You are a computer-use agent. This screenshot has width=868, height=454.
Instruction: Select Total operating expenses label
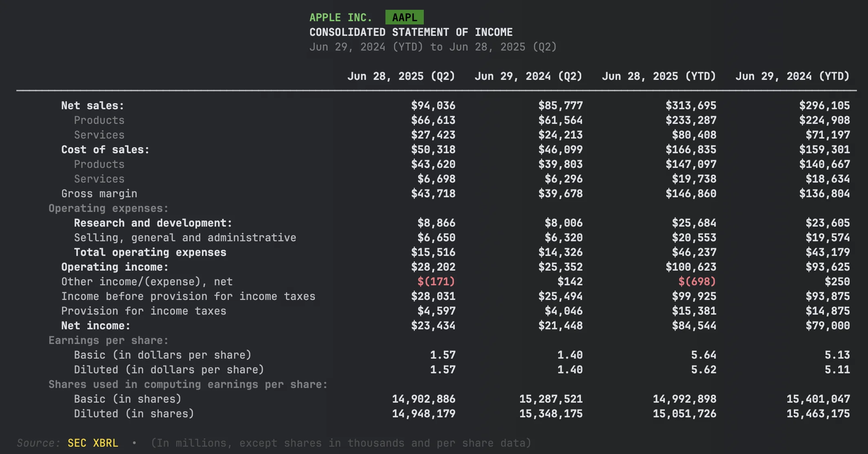(x=150, y=252)
